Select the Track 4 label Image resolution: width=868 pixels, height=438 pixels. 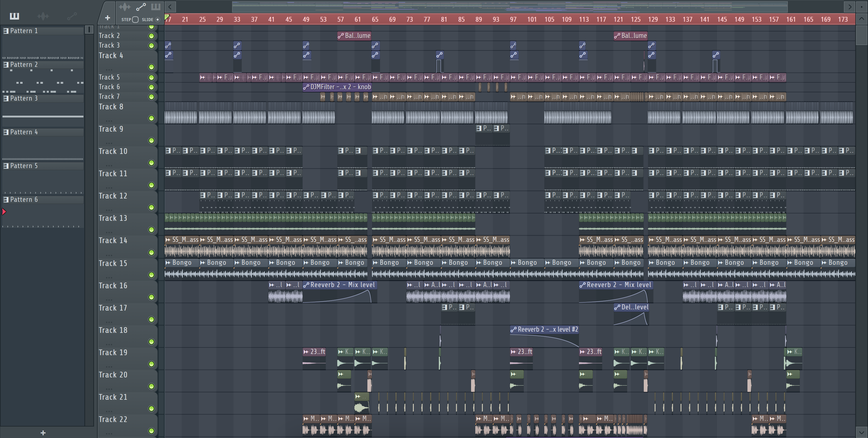click(111, 55)
